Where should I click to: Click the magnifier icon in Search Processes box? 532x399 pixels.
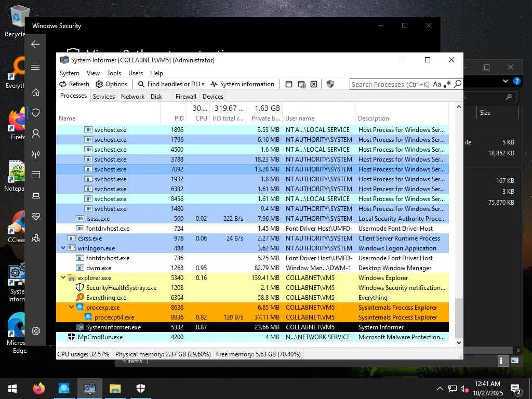[x=457, y=84]
